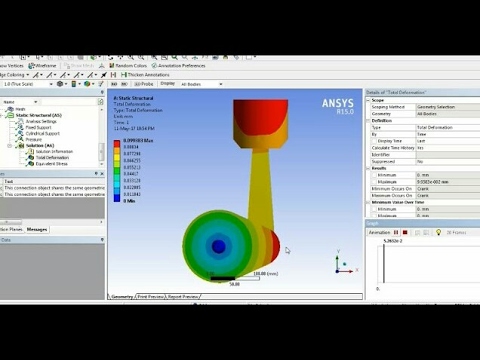Click the Suppressed No value
This screenshot has height=360, width=480.
pos(448,161)
